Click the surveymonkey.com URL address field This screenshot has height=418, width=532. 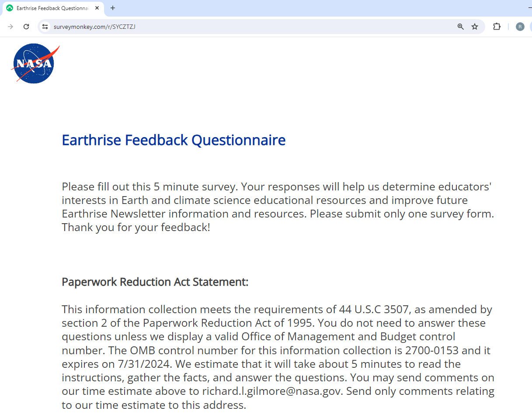219,27
